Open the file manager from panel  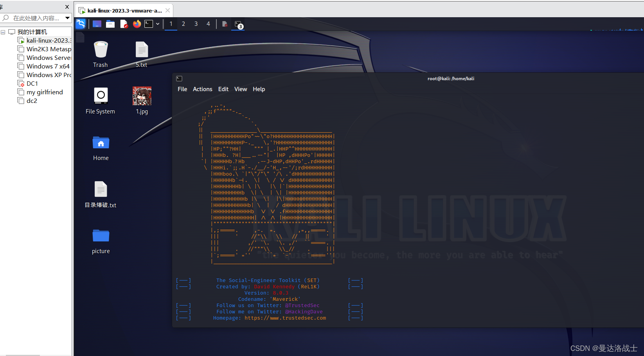pos(110,24)
